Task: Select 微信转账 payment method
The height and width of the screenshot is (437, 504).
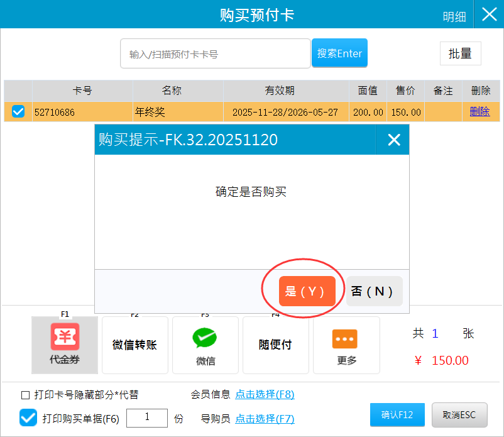Action: point(134,346)
